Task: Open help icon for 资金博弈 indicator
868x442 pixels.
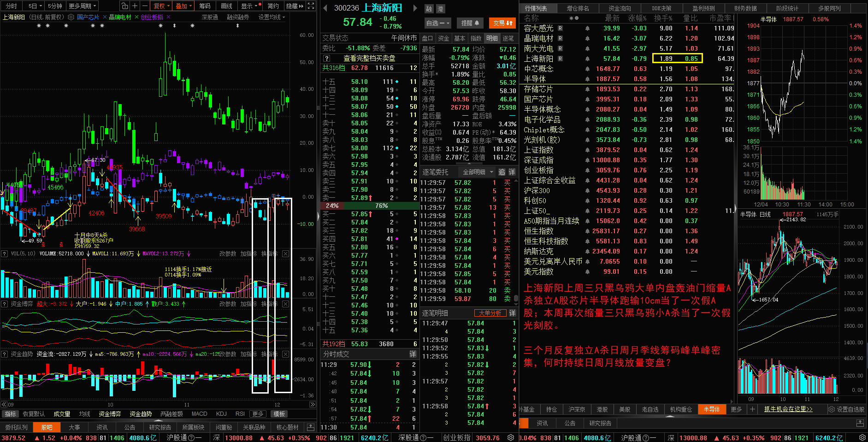Action: (x=4, y=304)
